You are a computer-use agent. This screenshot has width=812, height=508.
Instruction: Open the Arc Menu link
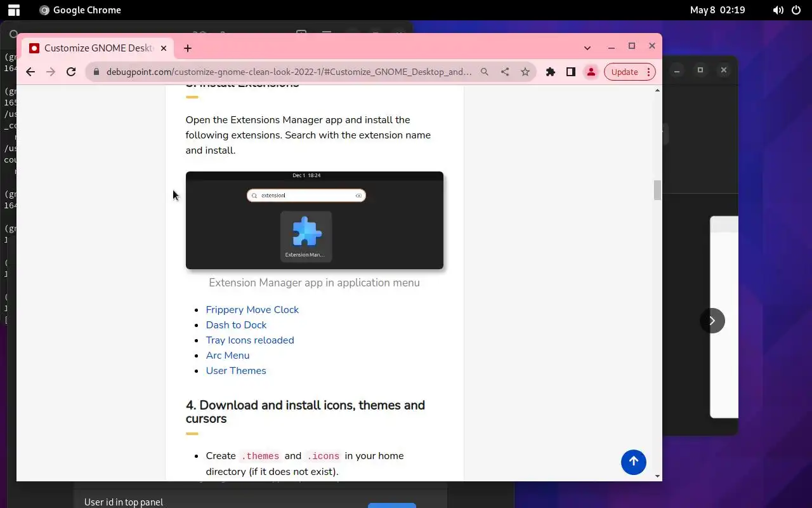[228, 355]
